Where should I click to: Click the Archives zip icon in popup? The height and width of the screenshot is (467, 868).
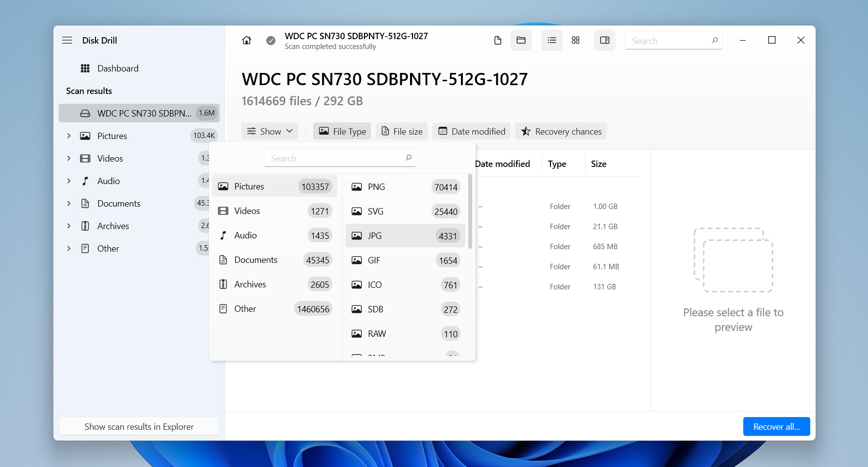[x=223, y=284]
